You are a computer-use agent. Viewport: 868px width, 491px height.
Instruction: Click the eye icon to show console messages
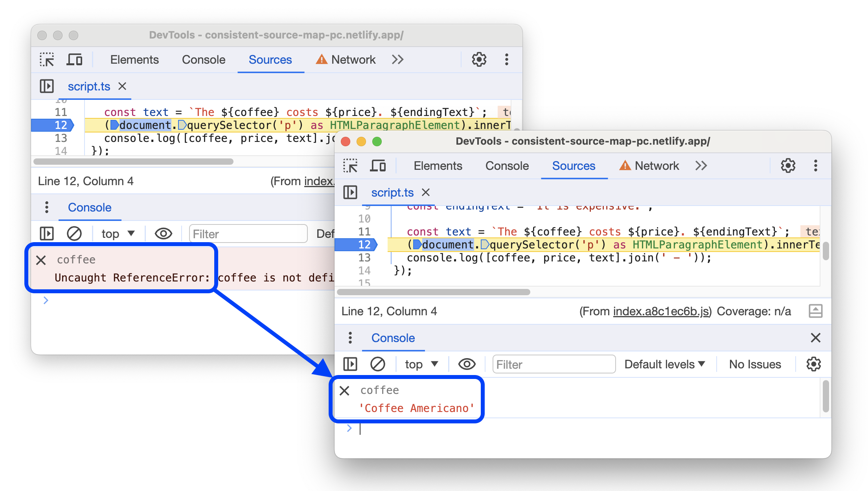[467, 364]
